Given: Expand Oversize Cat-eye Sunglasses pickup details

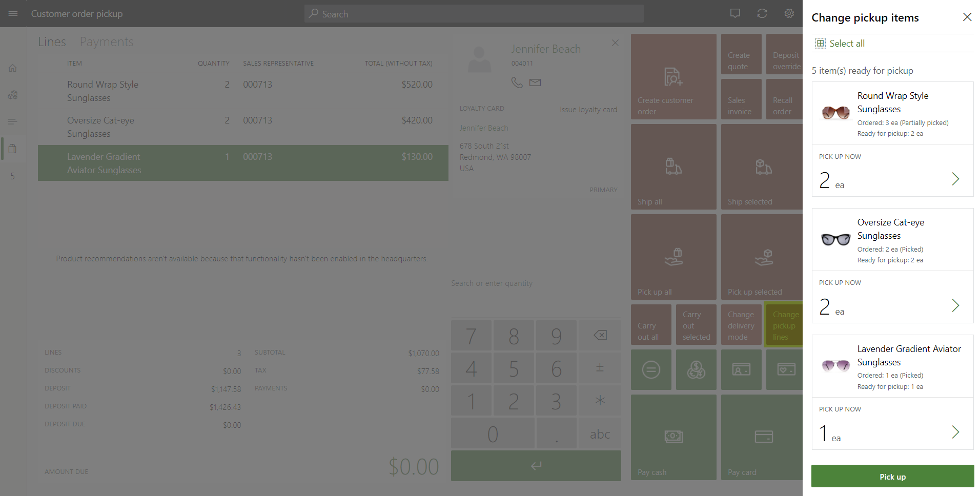Looking at the screenshot, I should click(955, 305).
